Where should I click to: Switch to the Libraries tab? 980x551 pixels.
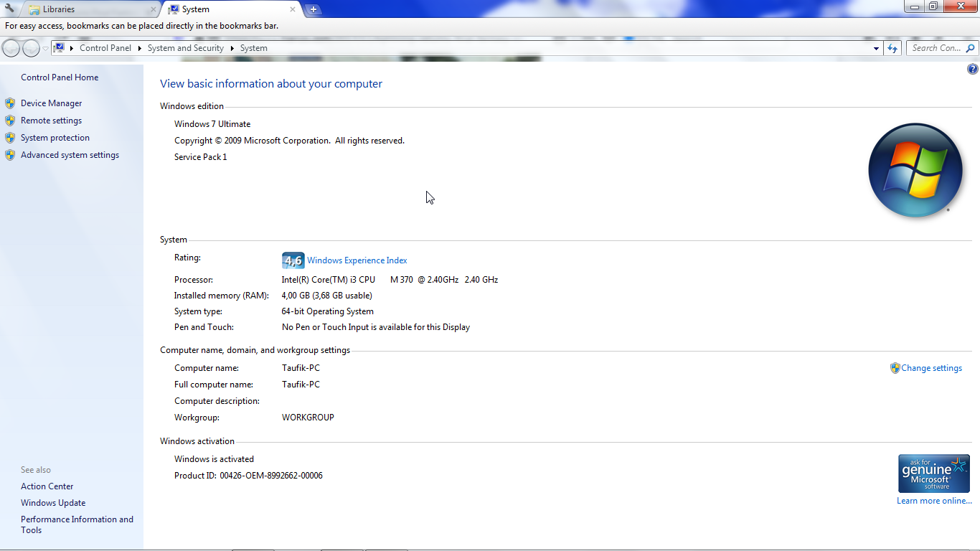point(91,9)
